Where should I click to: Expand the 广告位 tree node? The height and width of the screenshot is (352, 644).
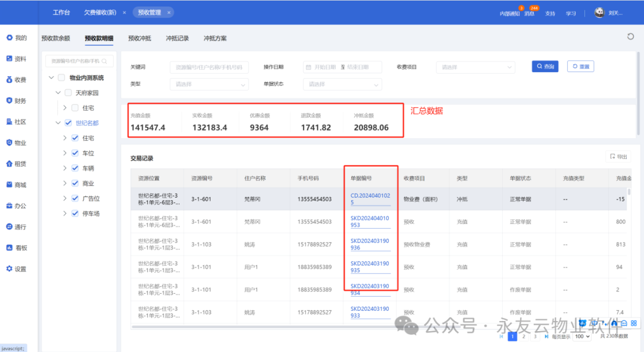pyautogui.click(x=64, y=198)
